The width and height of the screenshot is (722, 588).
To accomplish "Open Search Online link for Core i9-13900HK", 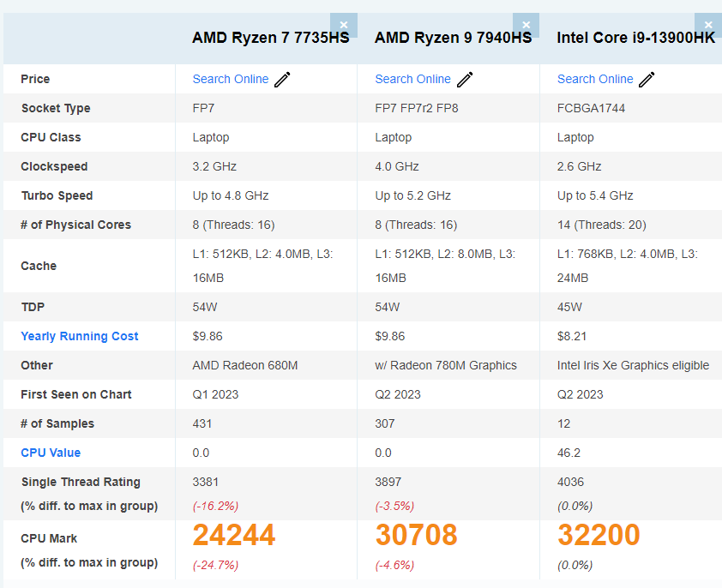I will (595, 79).
